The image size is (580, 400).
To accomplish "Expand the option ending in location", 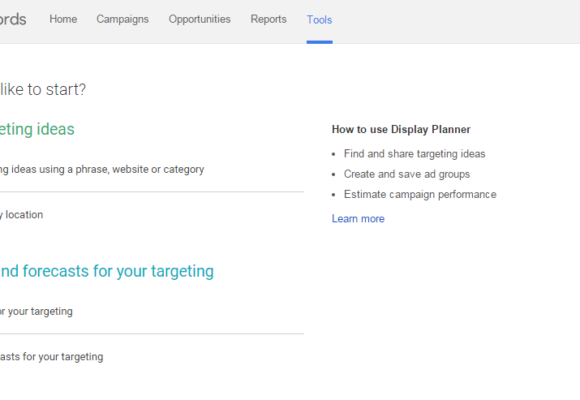I will [x=21, y=215].
